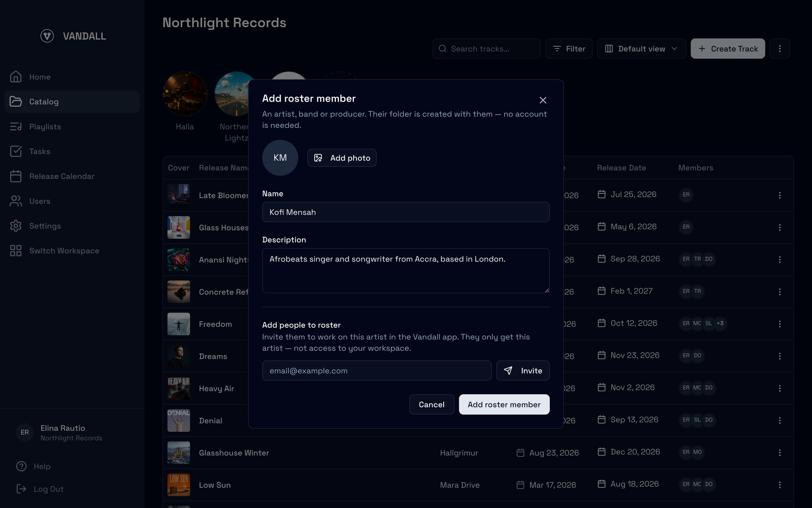Close the Add roster member dialog
This screenshot has width=812, height=508.
[x=543, y=100]
